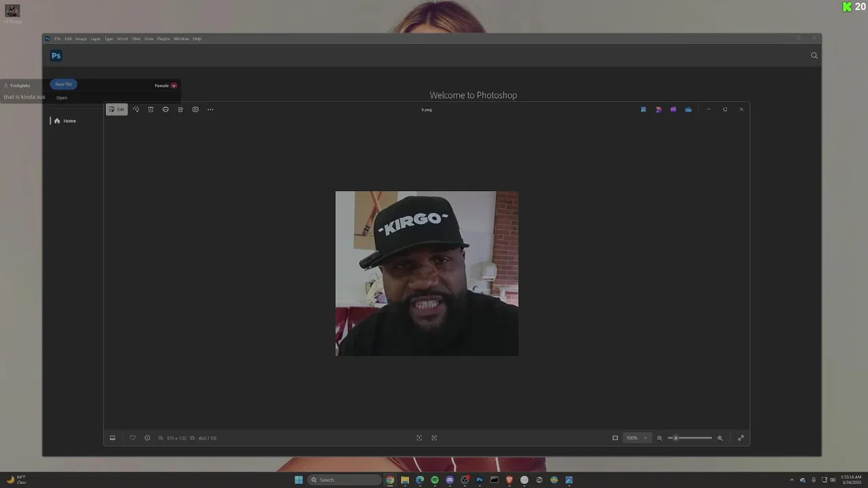Open Photoshop Image menu
The image size is (868, 488).
[81, 39]
